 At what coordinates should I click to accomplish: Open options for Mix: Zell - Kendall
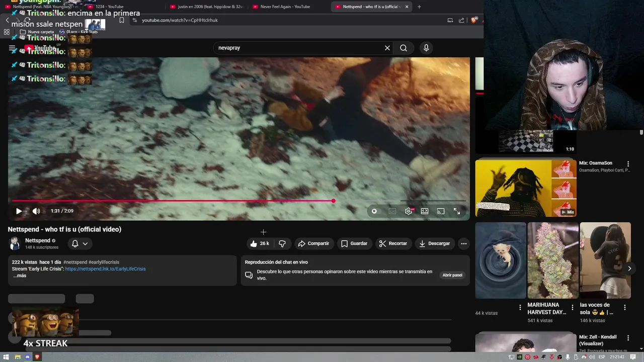(x=628, y=338)
